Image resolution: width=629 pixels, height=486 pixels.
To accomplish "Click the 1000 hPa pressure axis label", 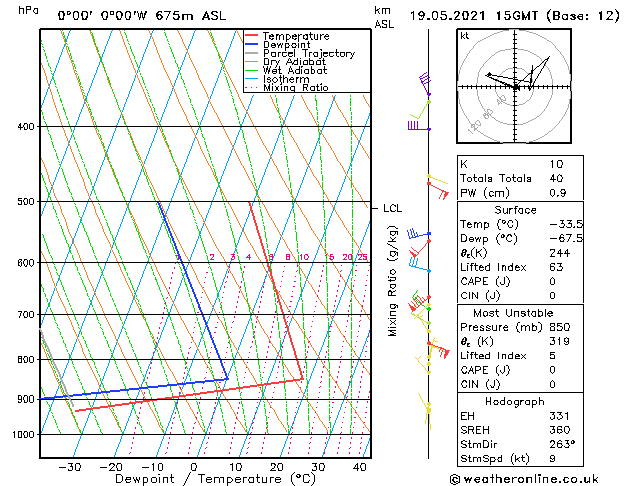I will tap(22, 435).
